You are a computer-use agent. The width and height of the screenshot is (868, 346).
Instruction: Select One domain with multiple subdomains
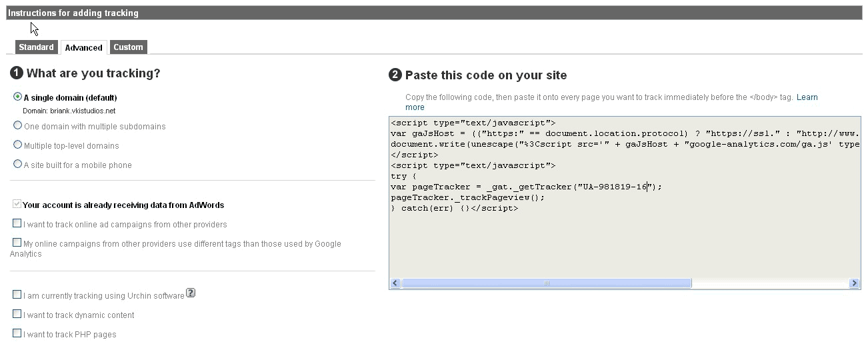tap(17, 125)
